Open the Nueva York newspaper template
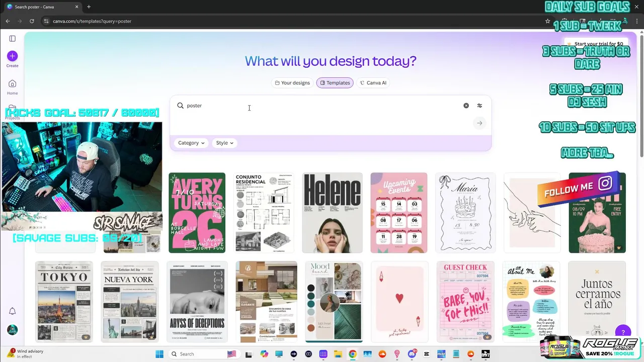 129,302
